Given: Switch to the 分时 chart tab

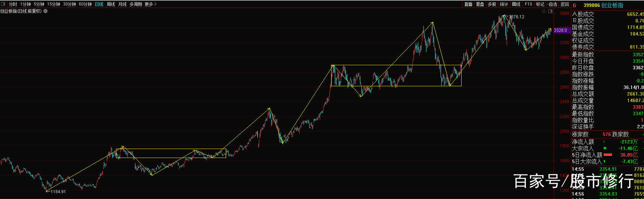Looking at the screenshot, I should pyautogui.click(x=13, y=4).
